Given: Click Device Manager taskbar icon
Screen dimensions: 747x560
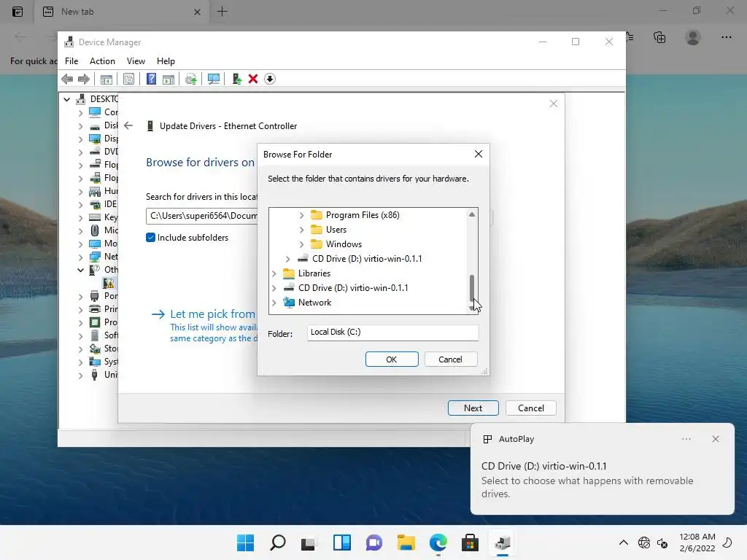Looking at the screenshot, I should (502, 542).
